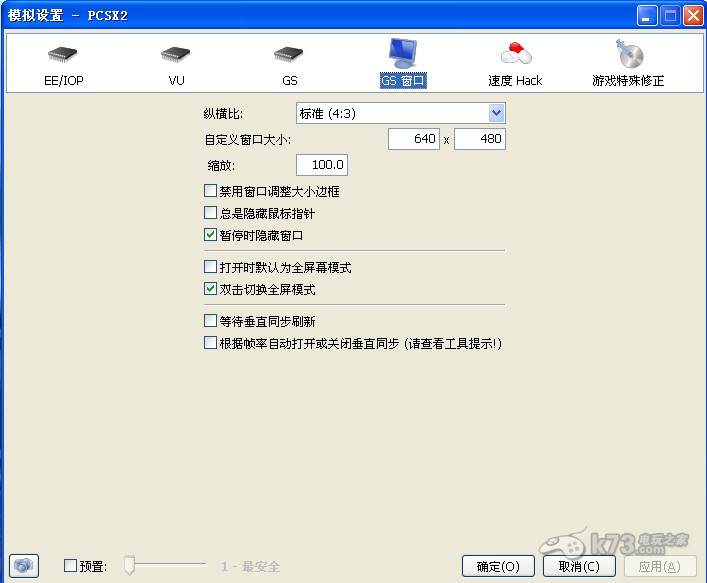The width and height of the screenshot is (707, 583).
Task: Check 等待垂直同步刷新 option
Action: point(210,321)
